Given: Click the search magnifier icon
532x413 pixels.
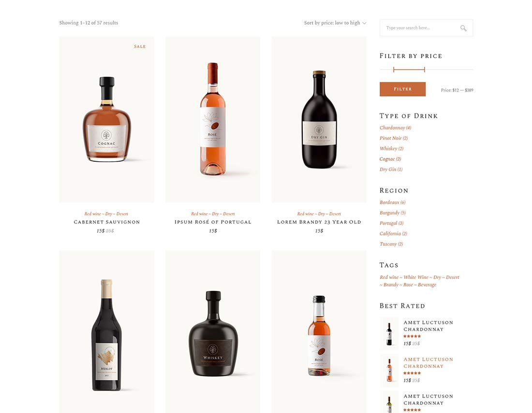Looking at the screenshot, I should click(463, 28).
